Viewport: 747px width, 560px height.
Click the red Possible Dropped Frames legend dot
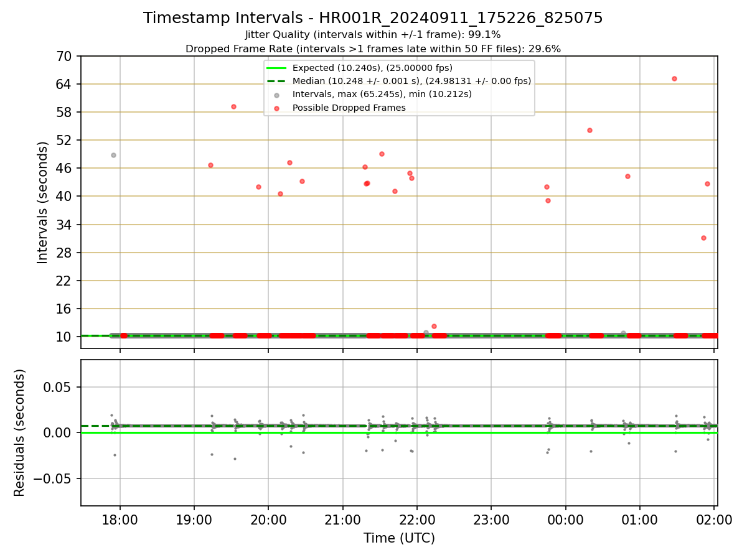[x=276, y=108]
